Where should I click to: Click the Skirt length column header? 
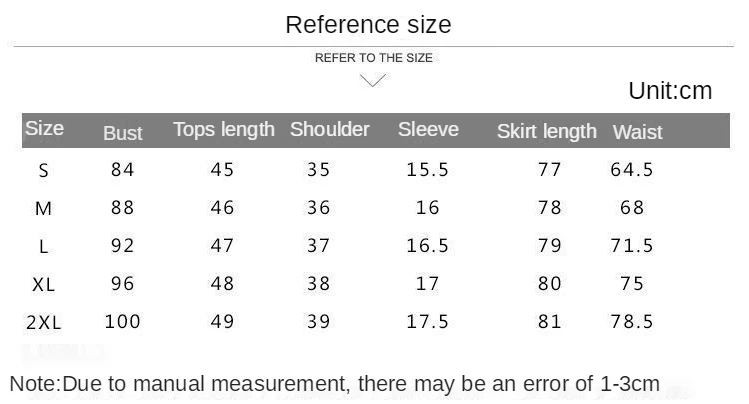546,131
